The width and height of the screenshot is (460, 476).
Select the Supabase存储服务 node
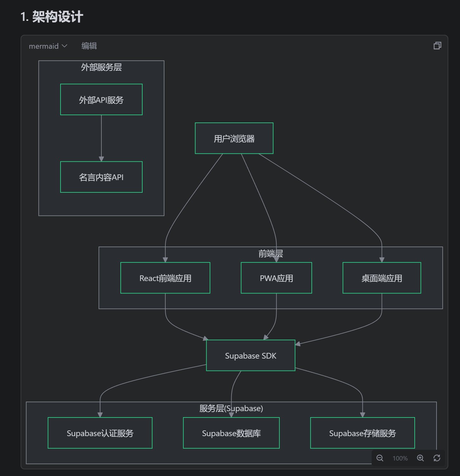[x=362, y=433]
